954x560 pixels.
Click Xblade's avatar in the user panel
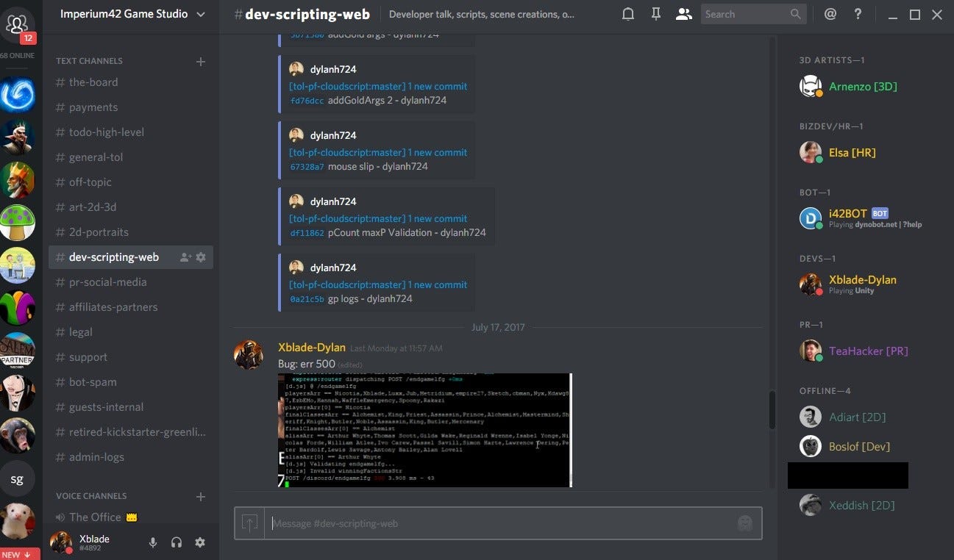[x=60, y=542]
